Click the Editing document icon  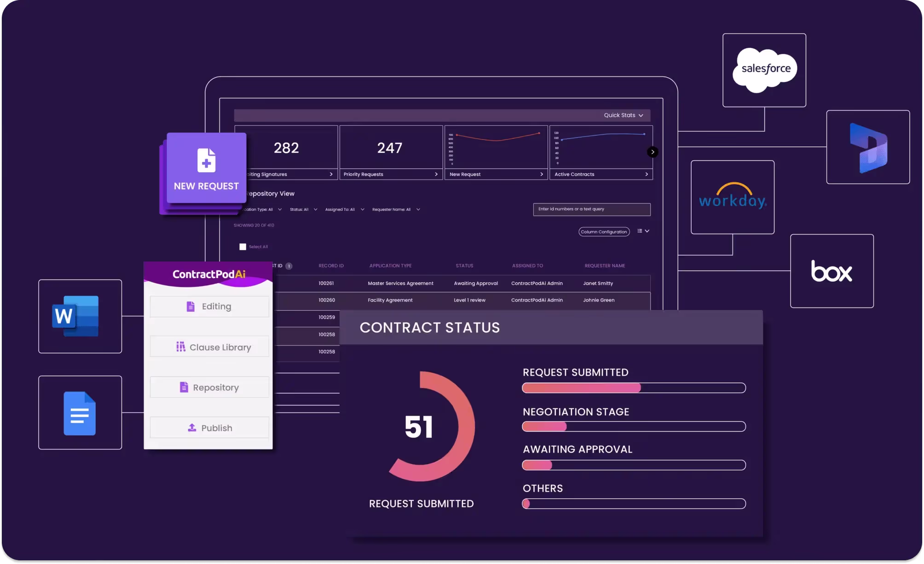[x=191, y=307]
